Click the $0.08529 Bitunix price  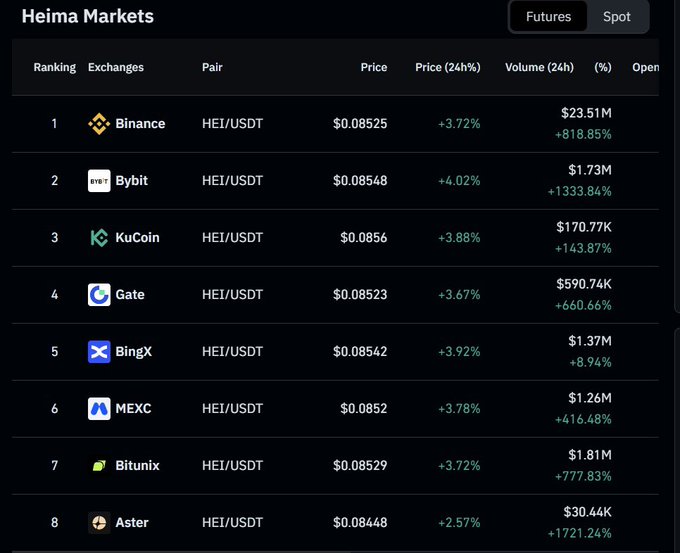(x=360, y=465)
